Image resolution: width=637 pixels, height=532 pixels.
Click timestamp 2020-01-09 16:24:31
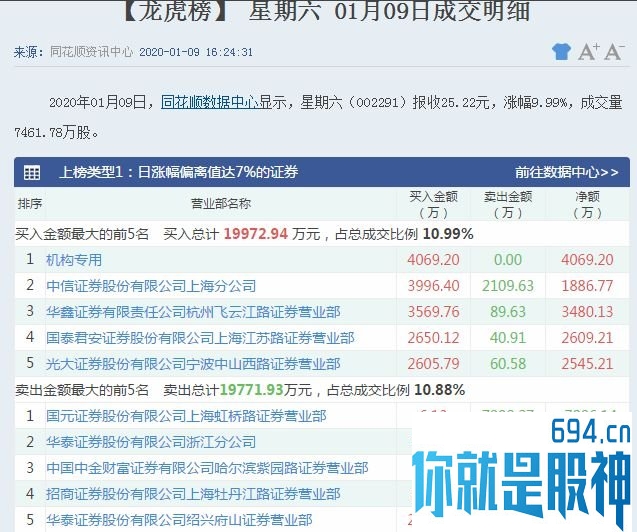196,52
